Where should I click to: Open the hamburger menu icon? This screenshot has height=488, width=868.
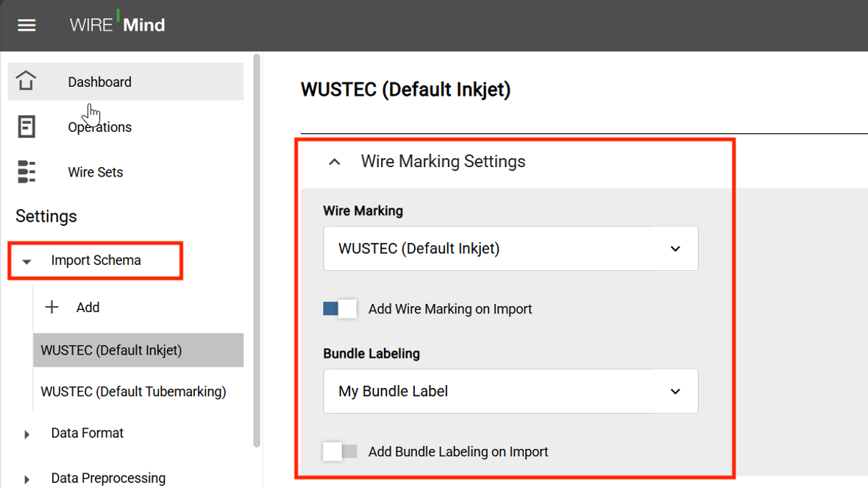26,26
